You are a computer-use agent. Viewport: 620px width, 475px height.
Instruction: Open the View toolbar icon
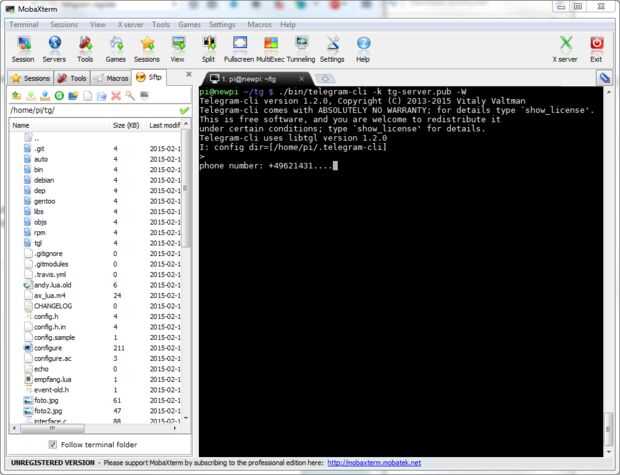178,49
